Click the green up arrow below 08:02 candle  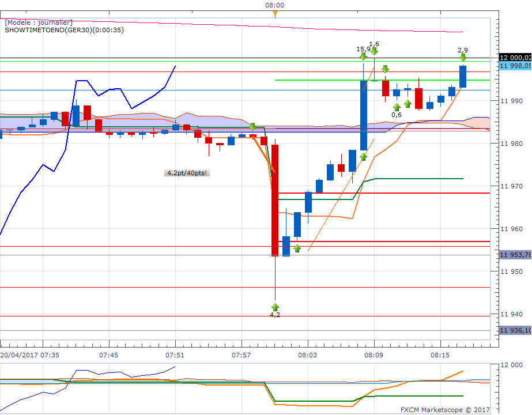(297, 249)
